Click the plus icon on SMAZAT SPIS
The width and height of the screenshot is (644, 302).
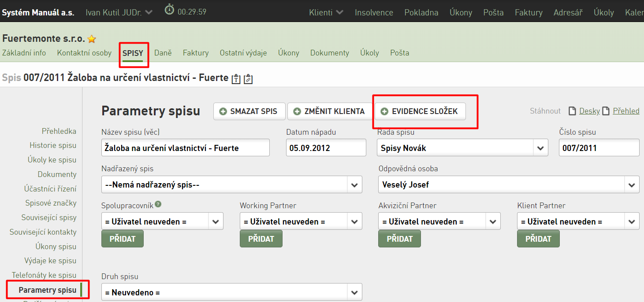223,111
